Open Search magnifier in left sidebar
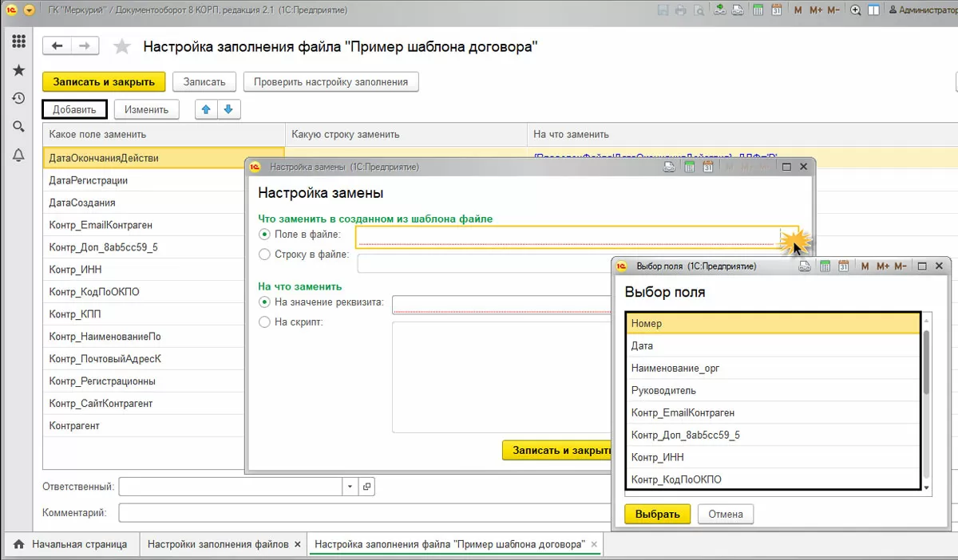The height and width of the screenshot is (560, 958). tap(18, 126)
